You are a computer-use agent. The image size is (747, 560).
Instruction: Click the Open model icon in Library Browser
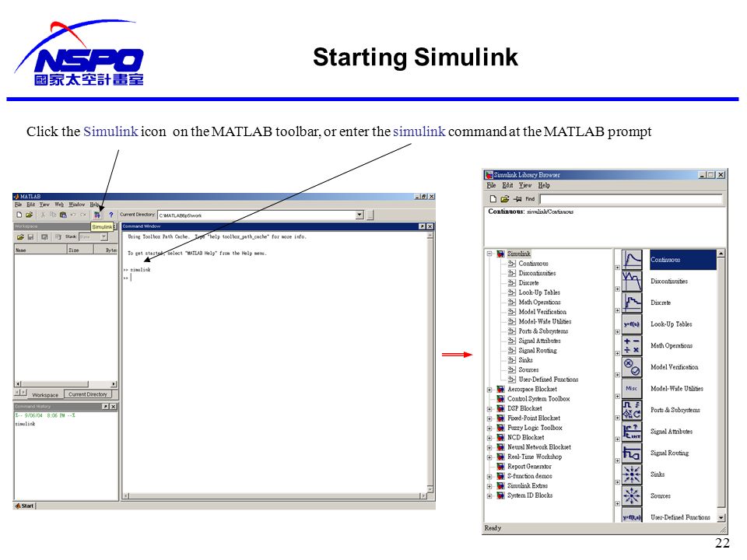click(x=504, y=198)
